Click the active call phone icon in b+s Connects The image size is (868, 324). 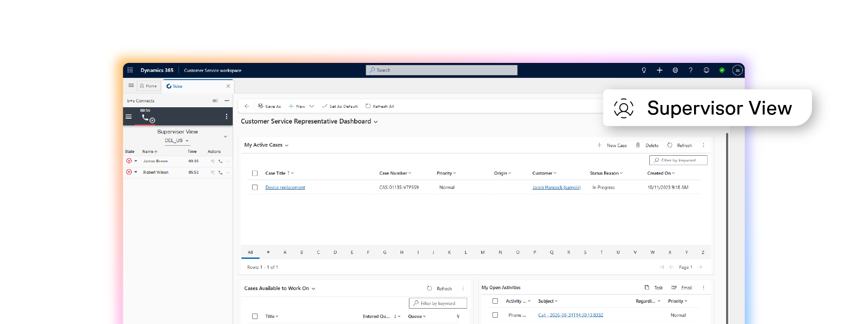pos(146,118)
